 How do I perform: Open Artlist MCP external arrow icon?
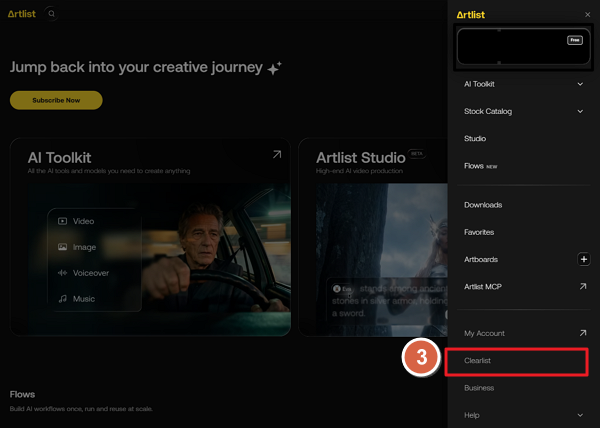582,286
